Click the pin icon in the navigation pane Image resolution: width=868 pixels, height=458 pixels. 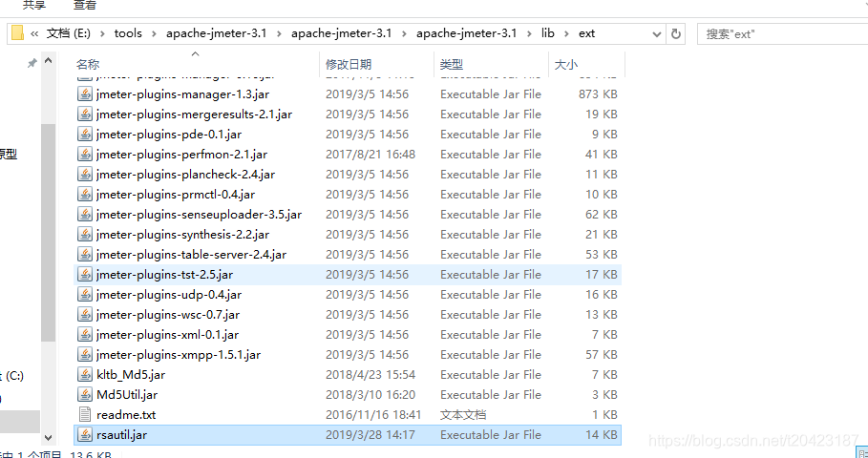[x=32, y=63]
